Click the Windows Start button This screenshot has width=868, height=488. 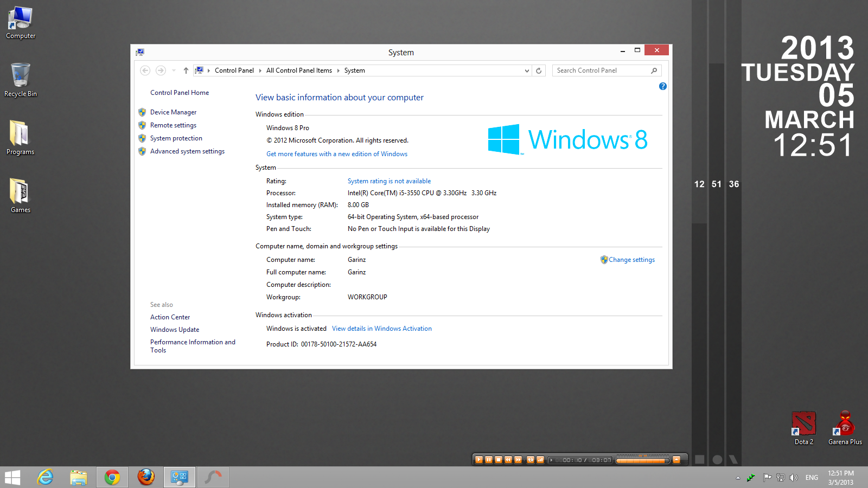[12, 477]
